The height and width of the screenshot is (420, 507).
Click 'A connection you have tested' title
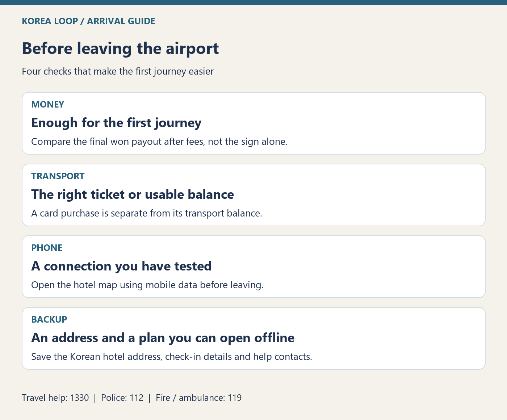121,266
